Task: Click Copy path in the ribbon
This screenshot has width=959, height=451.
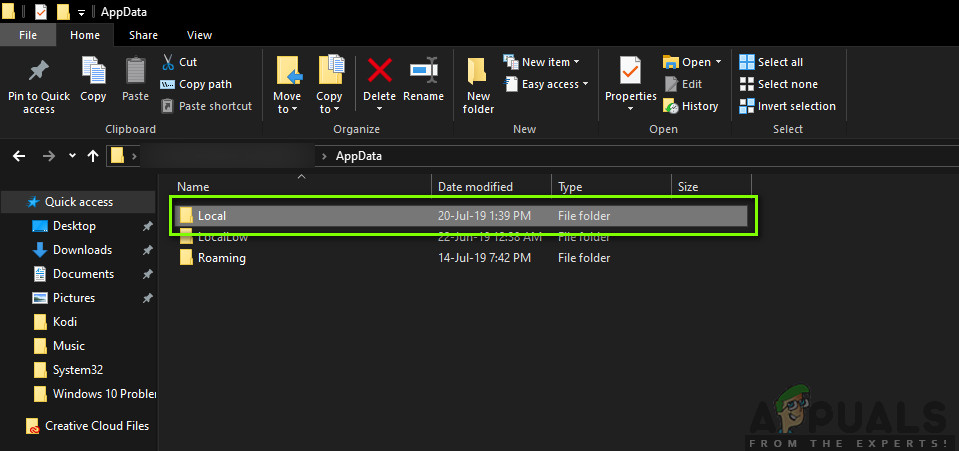Action: coord(196,84)
